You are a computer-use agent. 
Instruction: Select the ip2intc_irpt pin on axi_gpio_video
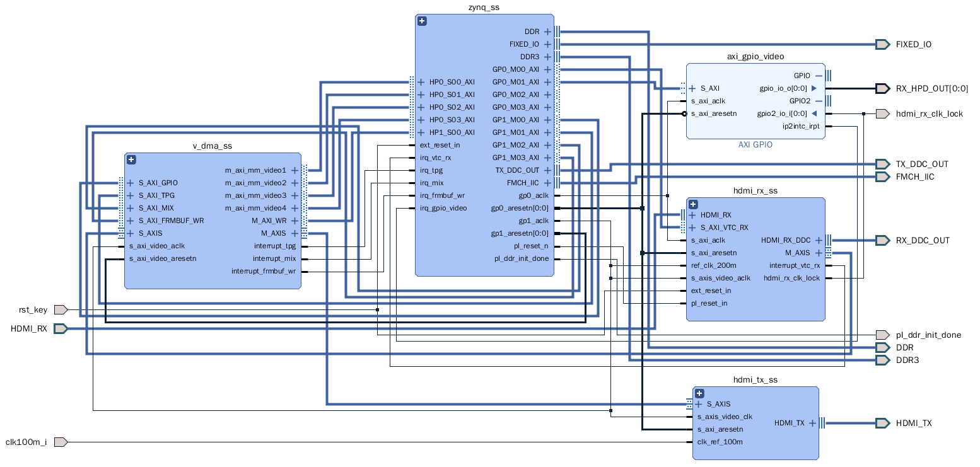(801, 126)
